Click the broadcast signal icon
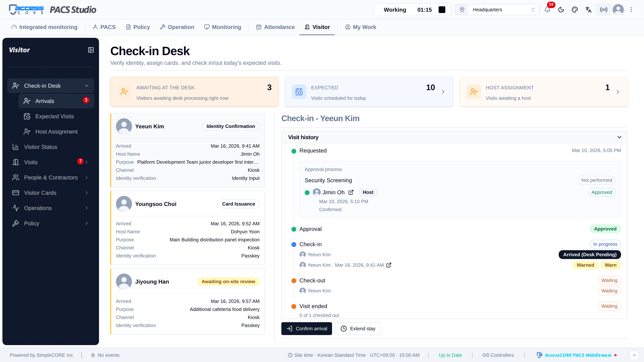 tap(604, 10)
